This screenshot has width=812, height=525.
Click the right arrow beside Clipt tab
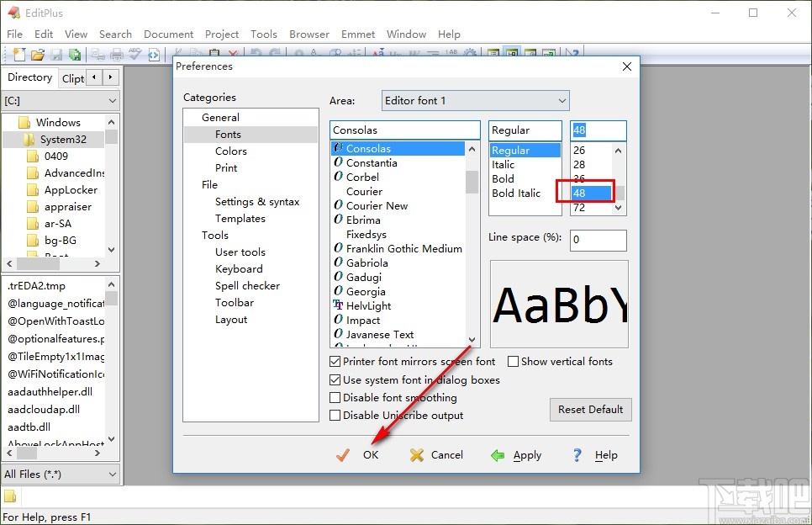pos(110,77)
